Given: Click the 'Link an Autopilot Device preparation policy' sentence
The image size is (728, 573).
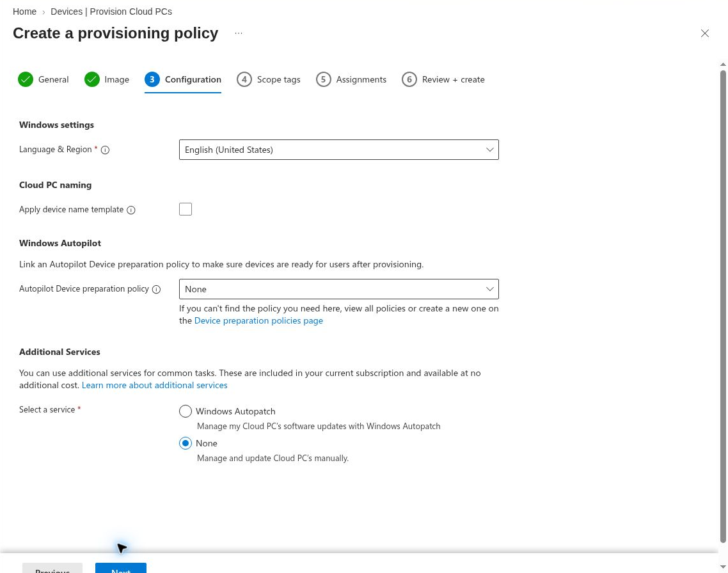Looking at the screenshot, I should click(x=221, y=265).
